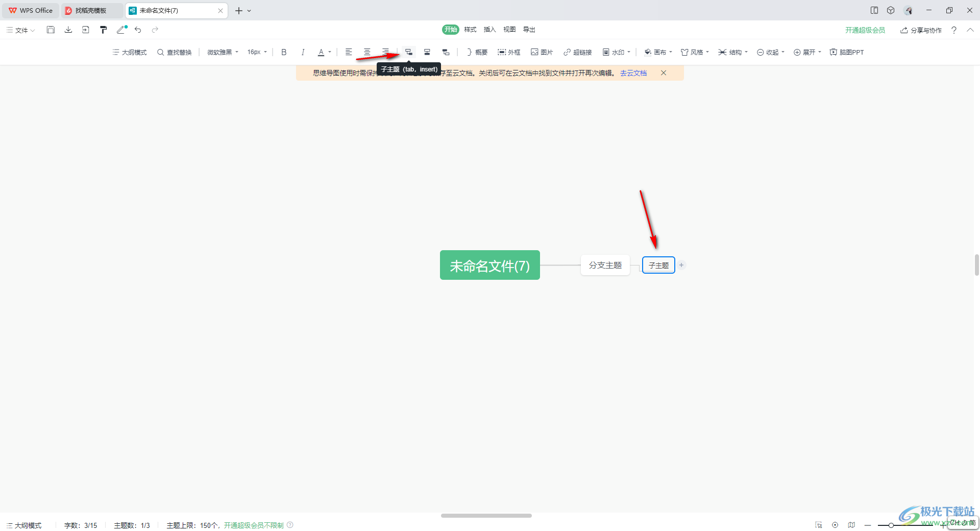Open find and replace (查找替换)
Image resolution: width=980 pixels, height=531 pixels.
[175, 52]
